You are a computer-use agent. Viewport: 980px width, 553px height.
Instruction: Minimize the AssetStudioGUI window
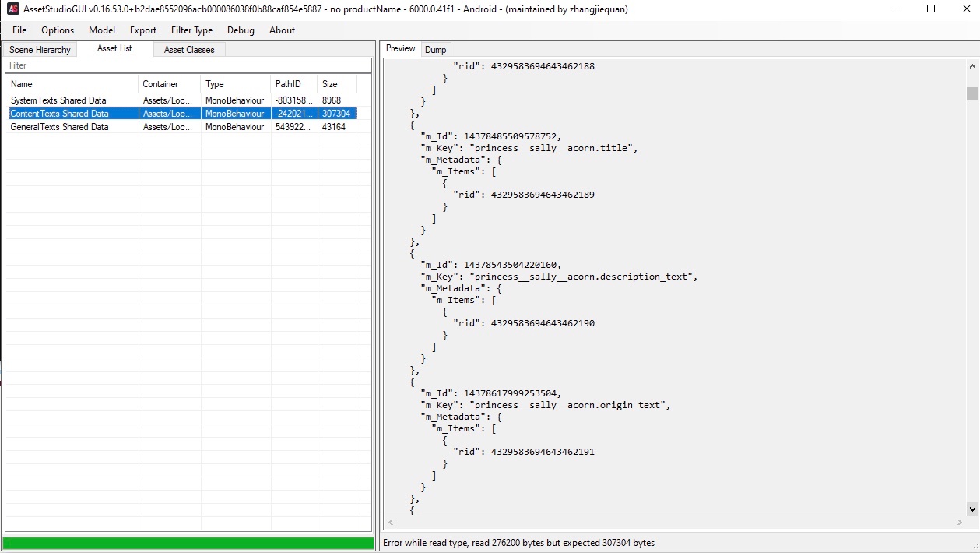895,9
